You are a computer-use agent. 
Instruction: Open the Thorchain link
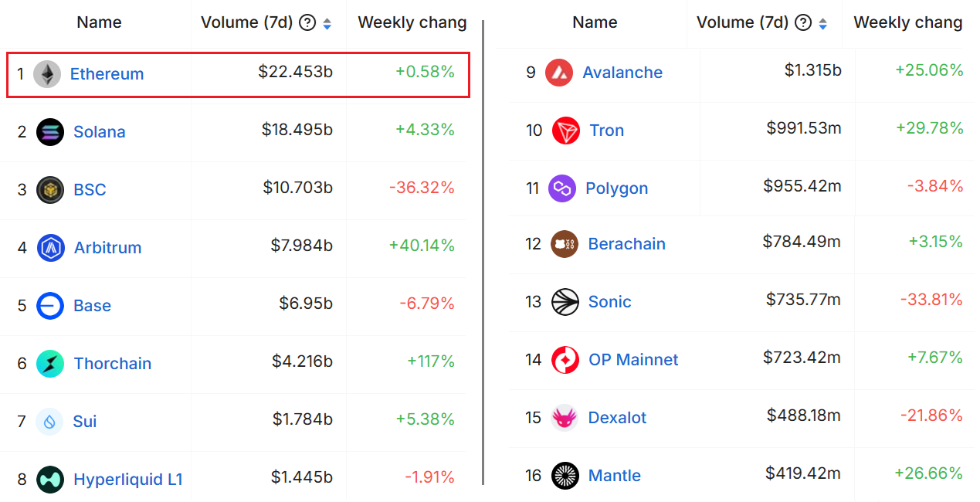pos(112,363)
